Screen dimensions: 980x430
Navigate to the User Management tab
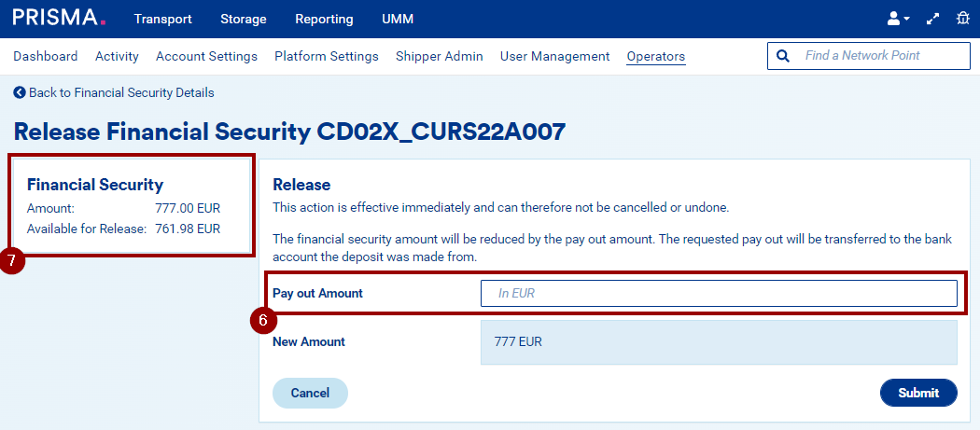click(x=554, y=56)
